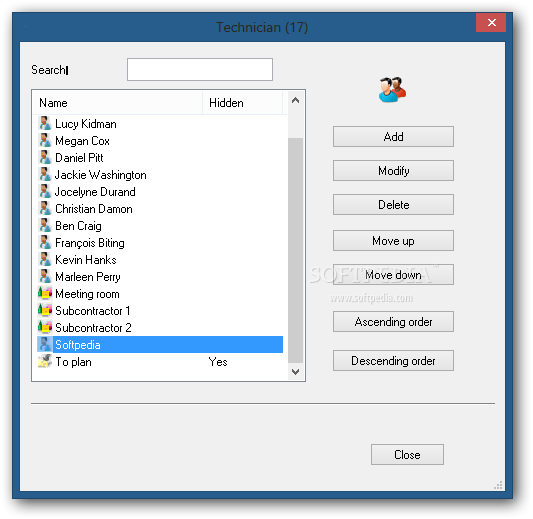533x519 pixels.
Task: Click the Subcontractor 2 resource icon
Action: pyautogui.click(x=45, y=327)
